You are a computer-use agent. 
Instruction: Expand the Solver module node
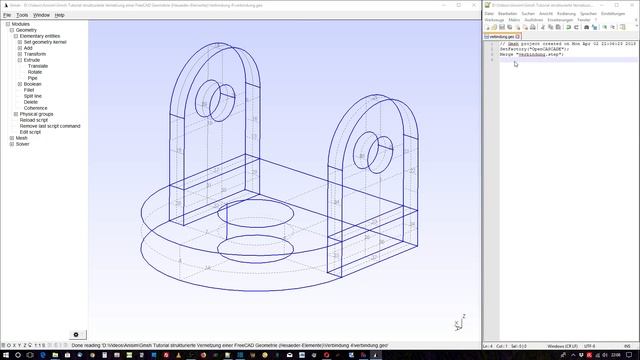click(x=12, y=144)
